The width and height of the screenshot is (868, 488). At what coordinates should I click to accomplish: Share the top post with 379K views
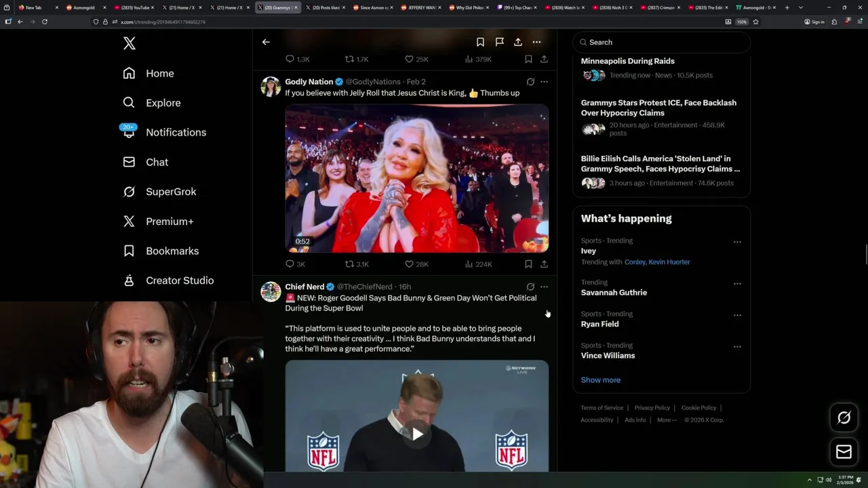tap(544, 60)
